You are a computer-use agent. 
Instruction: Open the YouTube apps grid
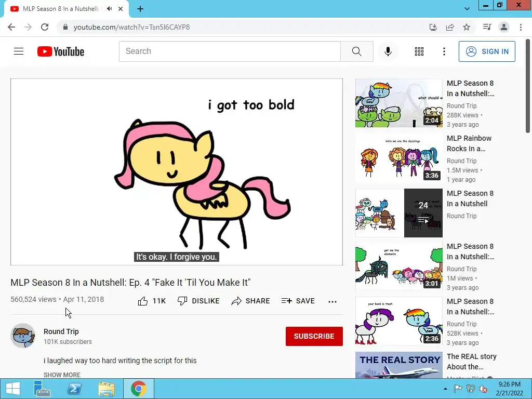pyautogui.click(x=419, y=51)
